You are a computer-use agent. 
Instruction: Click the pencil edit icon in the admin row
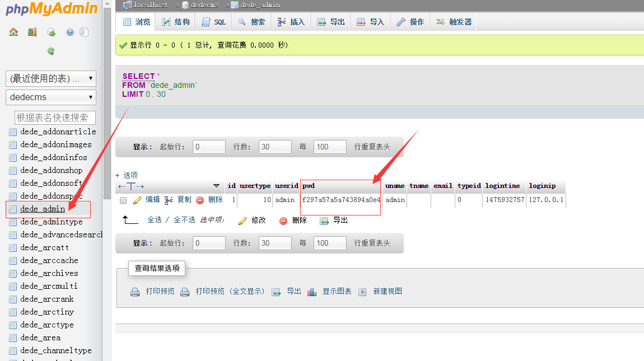(137, 200)
